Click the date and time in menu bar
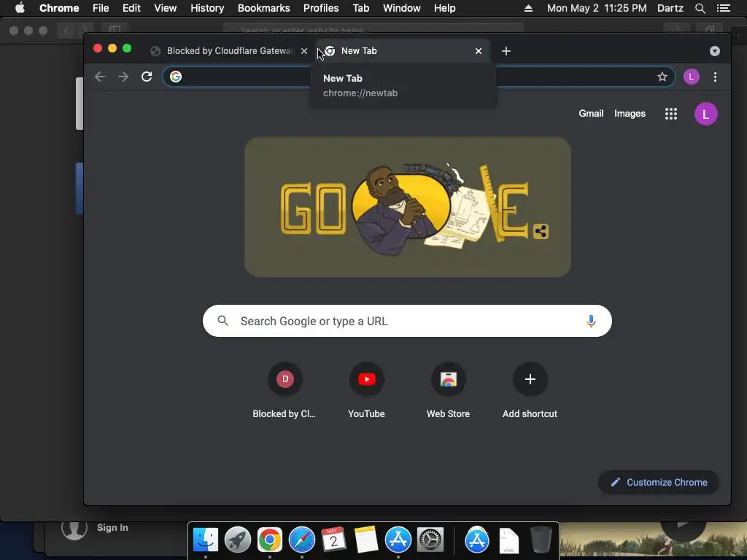 (597, 8)
